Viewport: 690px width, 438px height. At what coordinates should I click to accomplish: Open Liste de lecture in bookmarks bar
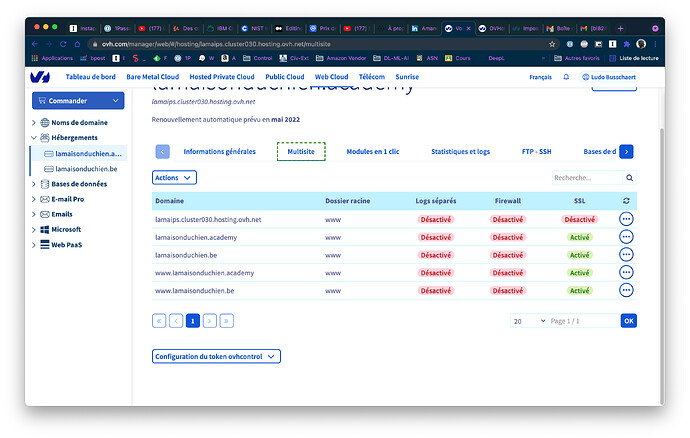[634, 58]
